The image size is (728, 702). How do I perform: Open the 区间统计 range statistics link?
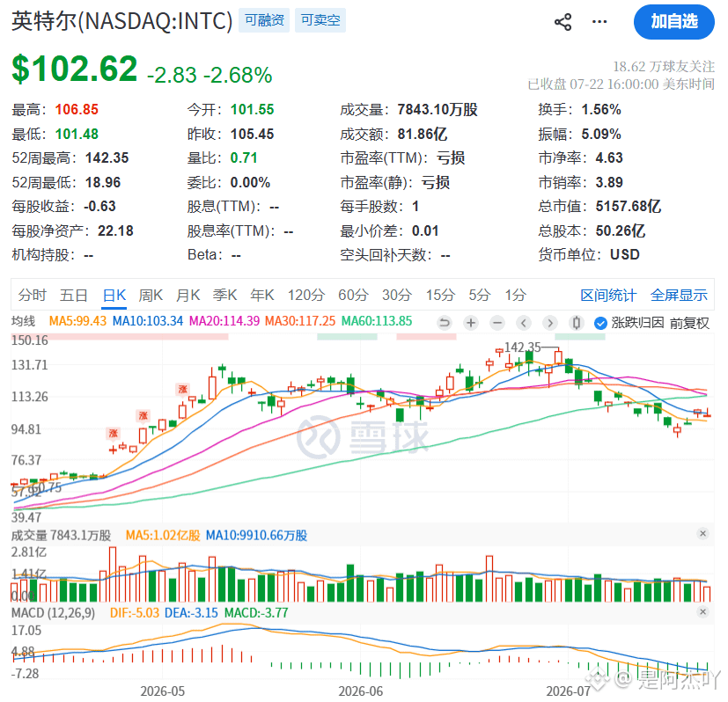[x=607, y=295]
